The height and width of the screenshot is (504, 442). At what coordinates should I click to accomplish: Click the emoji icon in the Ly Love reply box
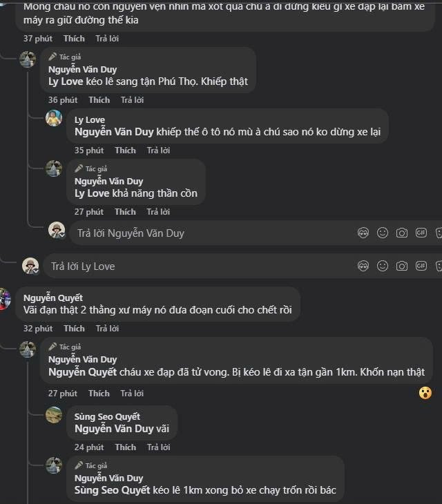tap(383, 266)
